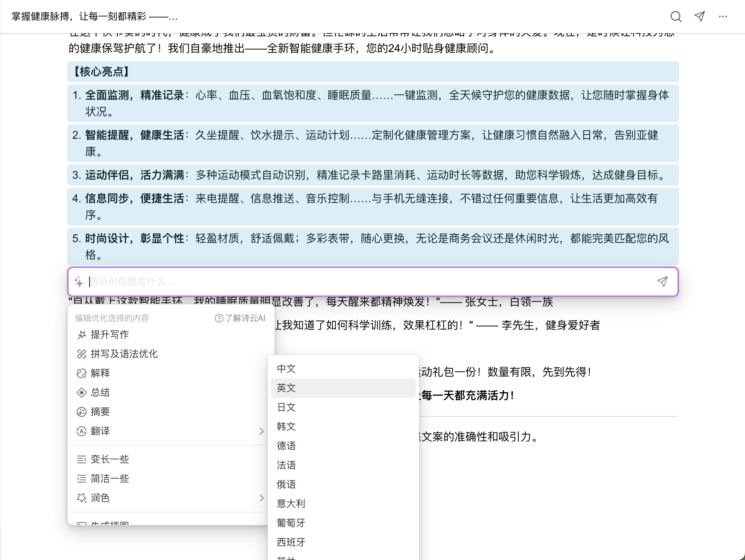Click the AI sparkle icon in prompt box

79,282
